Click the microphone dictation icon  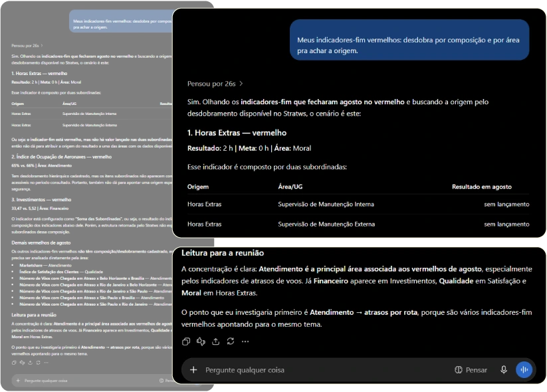[504, 369]
